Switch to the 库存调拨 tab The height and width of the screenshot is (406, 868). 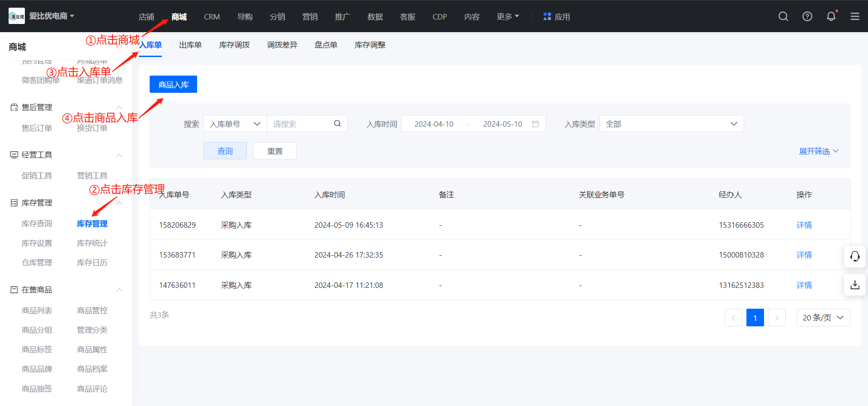234,45
